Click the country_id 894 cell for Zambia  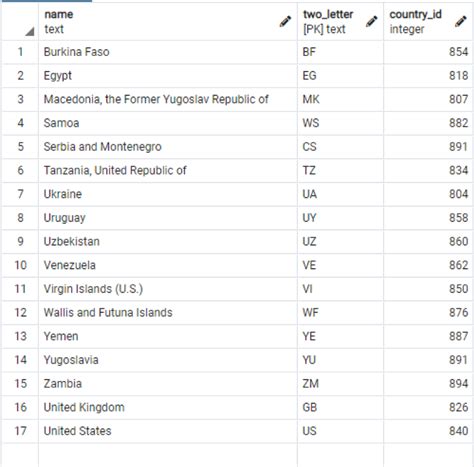click(428, 384)
